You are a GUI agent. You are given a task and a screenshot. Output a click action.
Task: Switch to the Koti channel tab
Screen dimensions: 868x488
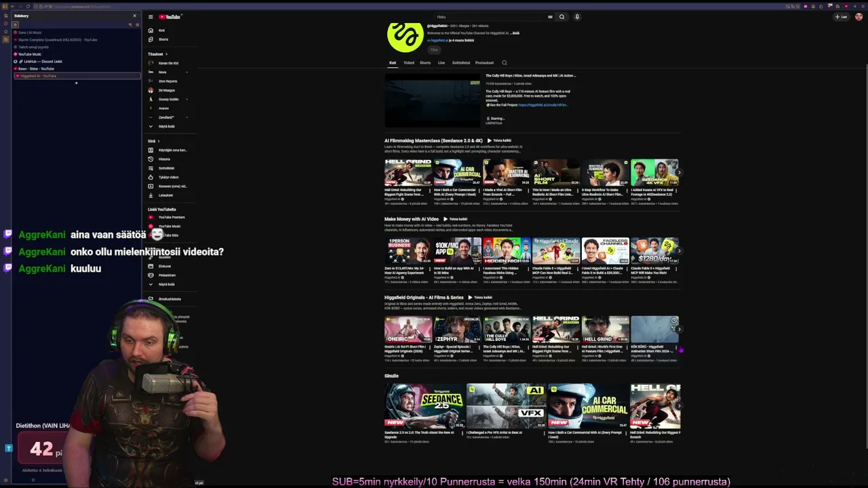pyautogui.click(x=393, y=63)
